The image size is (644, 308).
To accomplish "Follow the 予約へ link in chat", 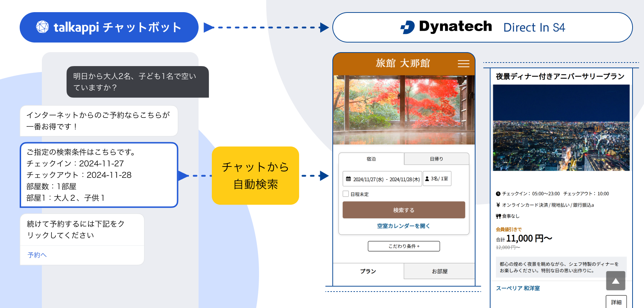I will point(37,255).
